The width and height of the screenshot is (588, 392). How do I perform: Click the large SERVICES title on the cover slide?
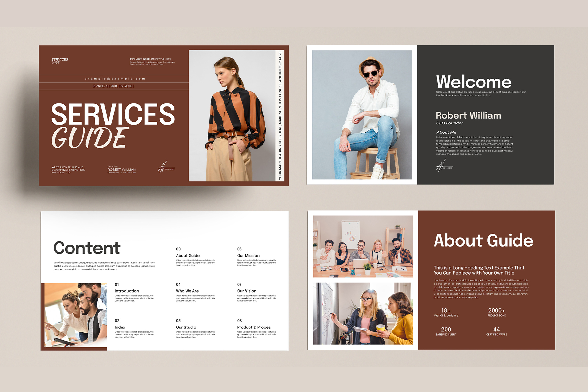[113, 114]
